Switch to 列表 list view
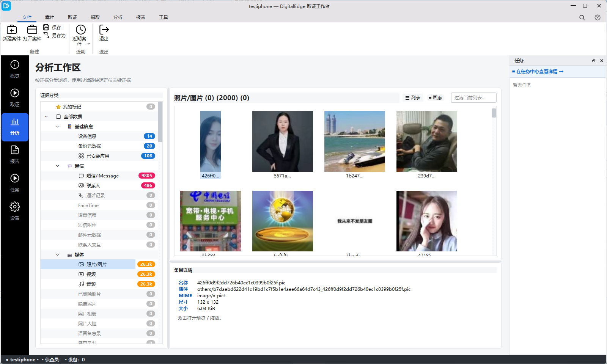 pyautogui.click(x=413, y=98)
